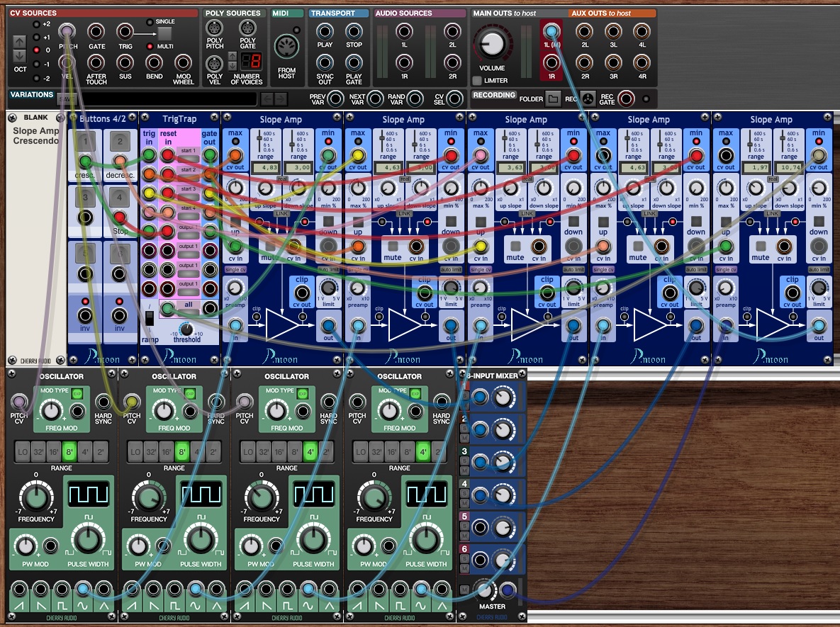Screen dimensions: 840x627
Task: Enable the main output LIMITER checkbox
Action: tap(478, 81)
